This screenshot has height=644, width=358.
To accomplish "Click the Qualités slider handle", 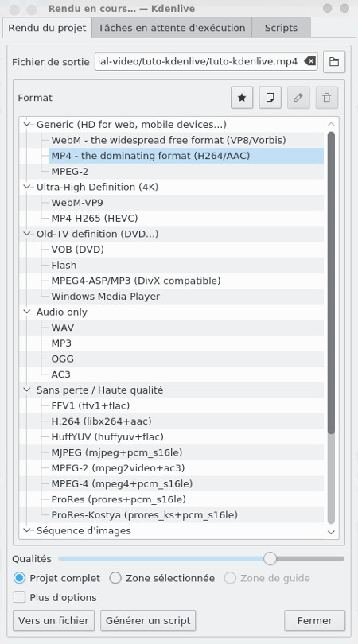I will click(270, 559).
